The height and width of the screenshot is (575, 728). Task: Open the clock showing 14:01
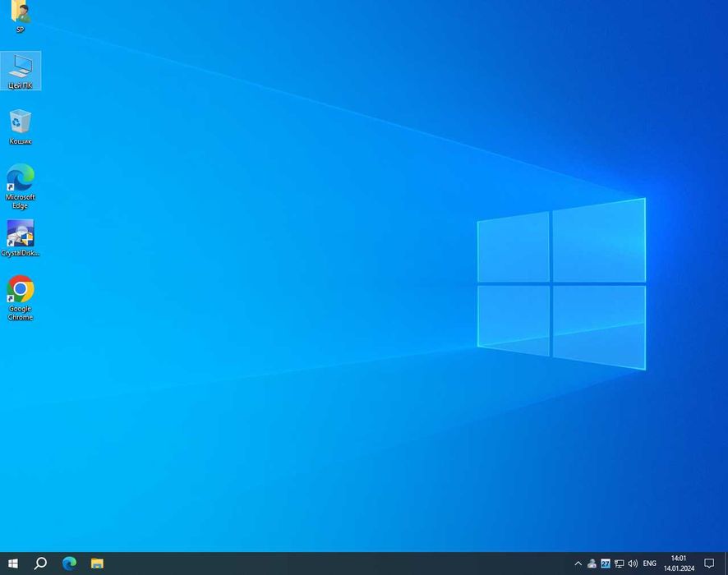coord(679,563)
